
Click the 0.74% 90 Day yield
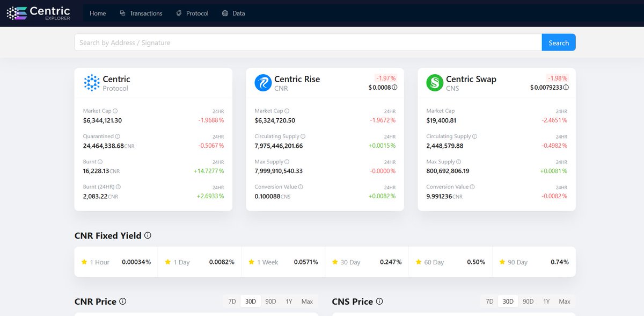click(x=560, y=262)
